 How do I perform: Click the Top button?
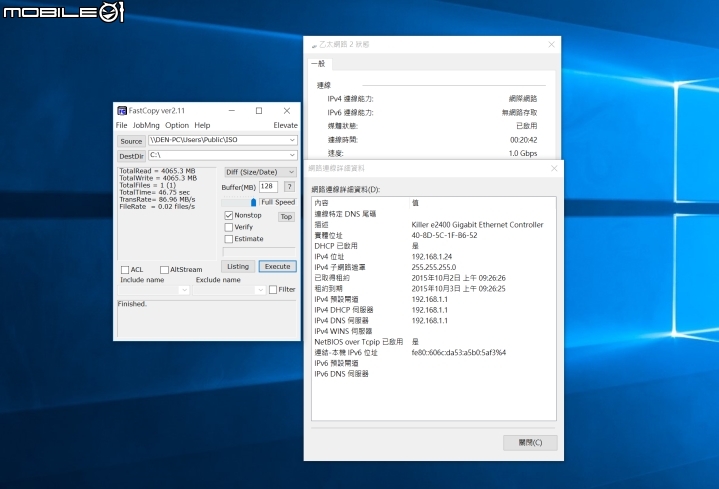tap(286, 217)
